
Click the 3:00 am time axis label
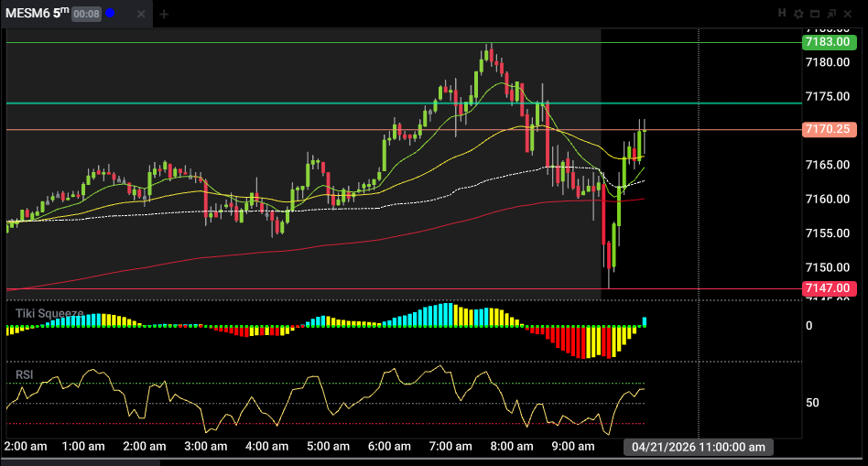(x=205, y=446)
